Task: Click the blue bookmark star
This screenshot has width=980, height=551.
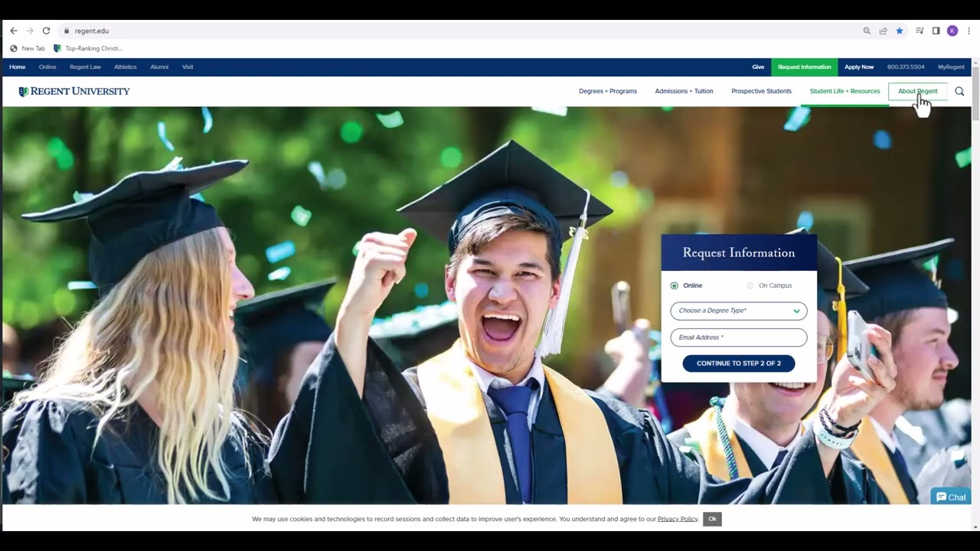Action: (x=900, y=31)
